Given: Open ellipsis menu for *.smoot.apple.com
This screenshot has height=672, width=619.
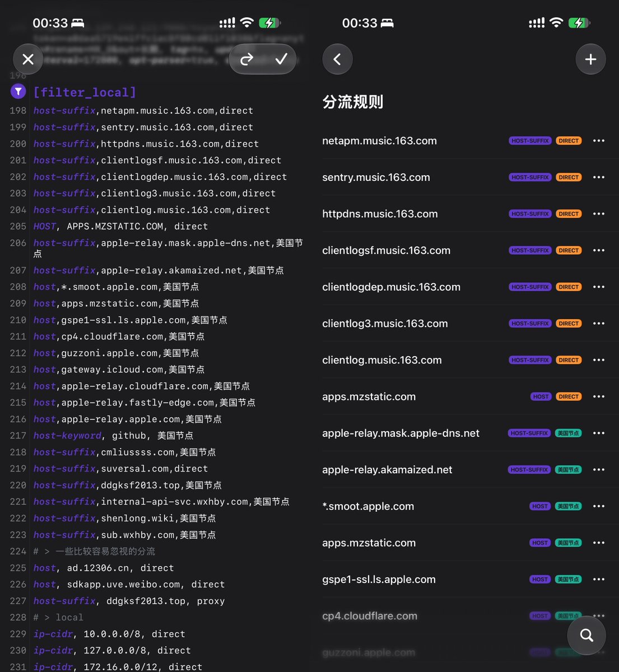Looking at the screenshot, I should pyautogui.click(x=599, y=506).
